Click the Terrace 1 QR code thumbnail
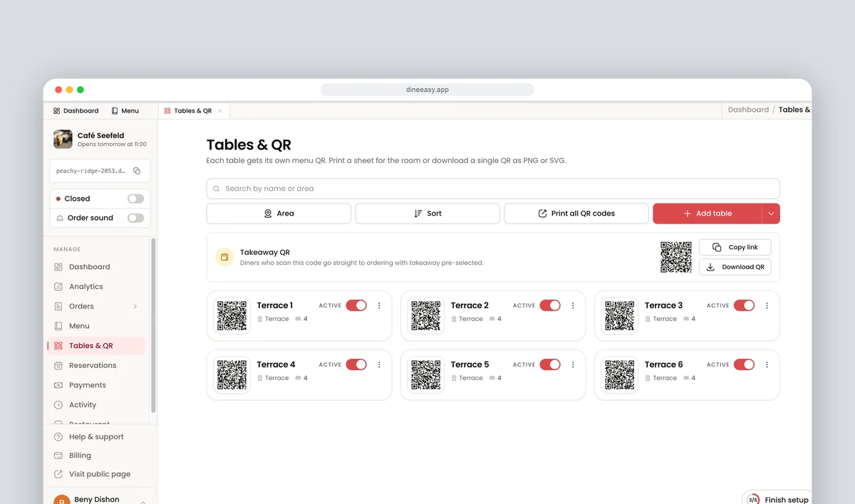855x504 pixels. click(232, 315)
